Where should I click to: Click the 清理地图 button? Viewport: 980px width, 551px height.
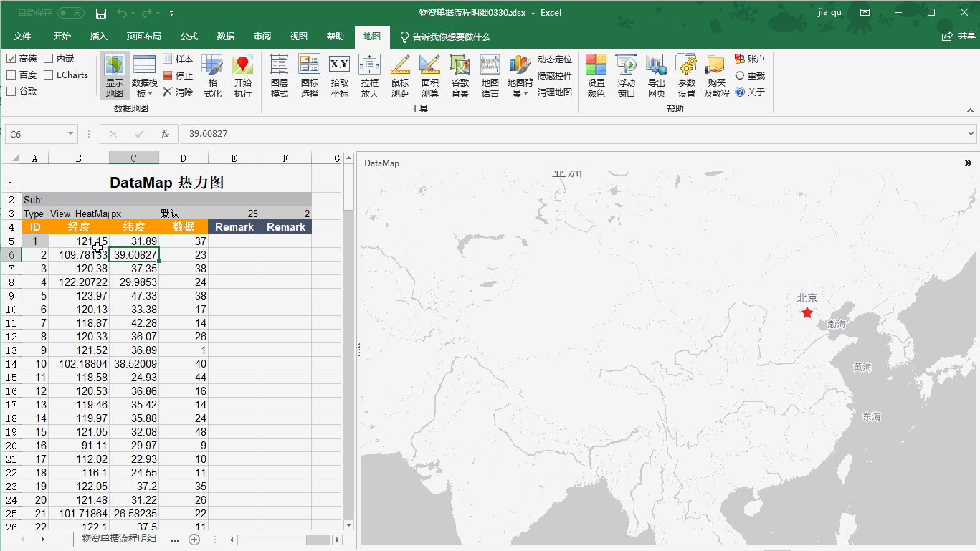click(x=555, y=92)
